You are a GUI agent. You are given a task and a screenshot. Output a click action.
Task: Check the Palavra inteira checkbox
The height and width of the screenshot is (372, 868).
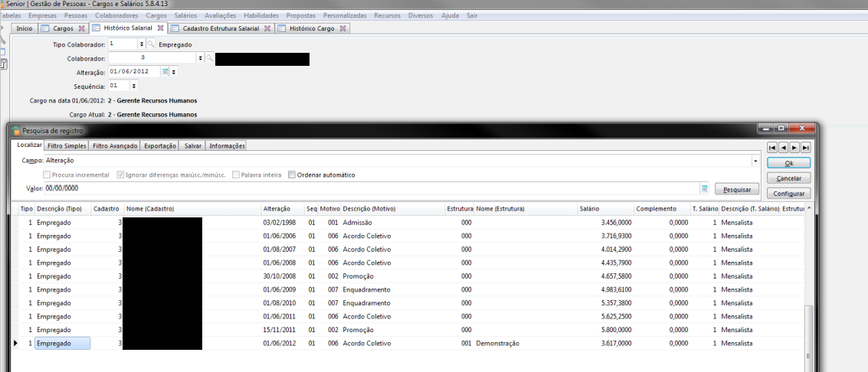235,175
